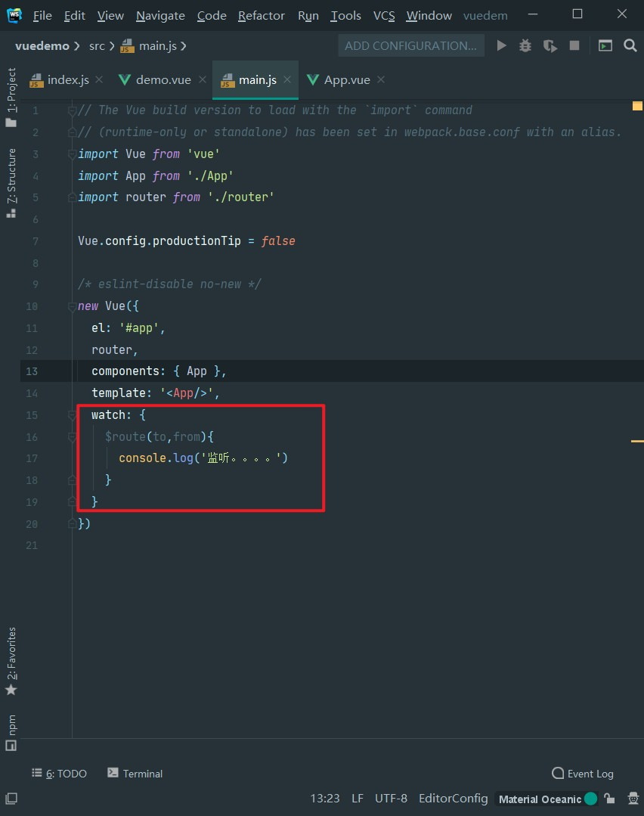This screenshot has width=644, height=816.
Task: Open the Structure tool window
Action: coord(11,183)
